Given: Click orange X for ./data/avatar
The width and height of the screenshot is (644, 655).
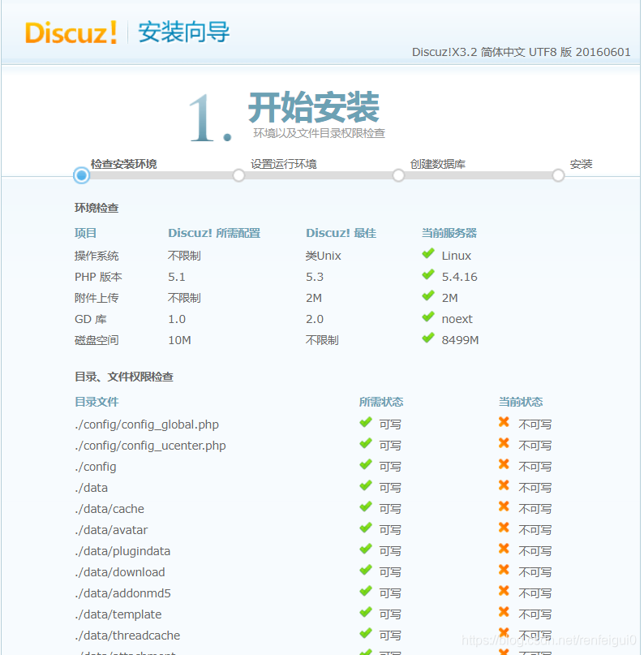Looking at the screenshot, I should click(x=504, y=528).
